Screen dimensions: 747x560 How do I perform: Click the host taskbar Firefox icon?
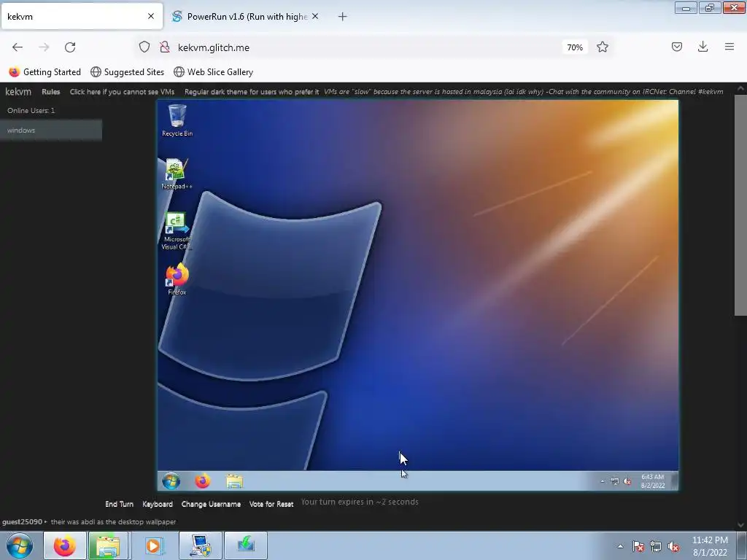[x=64, y=545]
